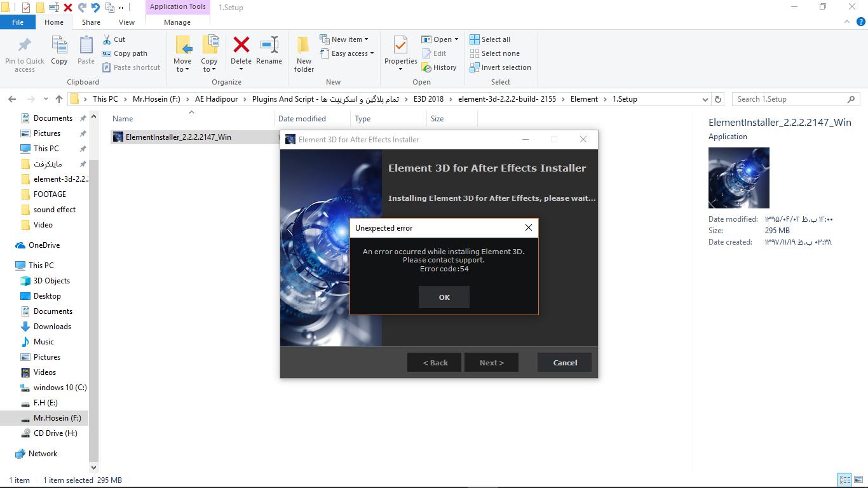Click Paste shortcut in ribbon
Screen dimensions: 868x488
click(131, 67)
